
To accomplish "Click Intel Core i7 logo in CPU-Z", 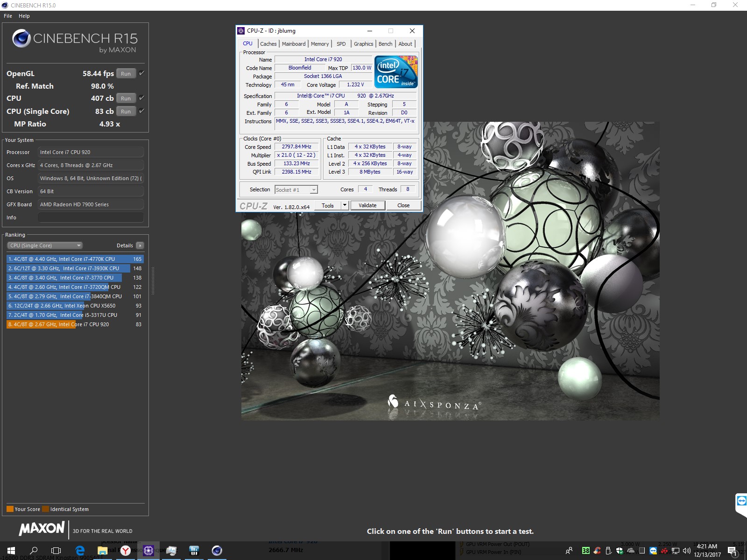I will [396, 72].
